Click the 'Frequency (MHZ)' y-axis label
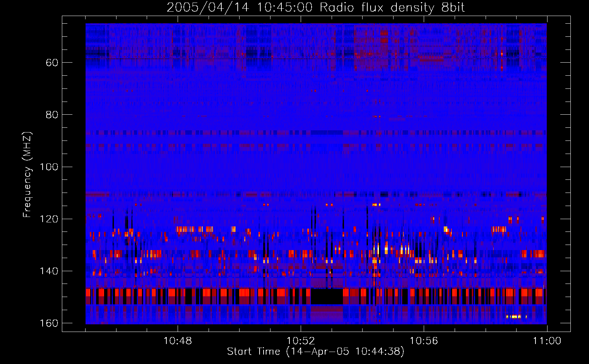 [x=27, y=175]
